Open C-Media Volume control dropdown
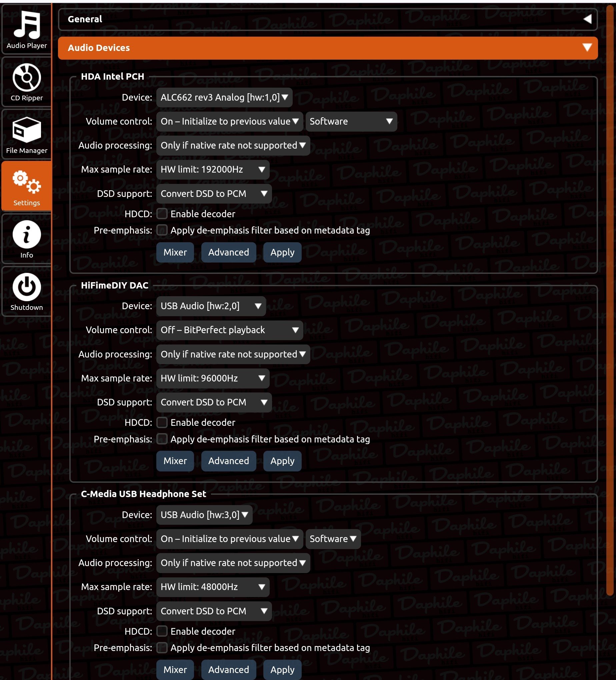This screenshot has width=616, height=680. point(230,539)
